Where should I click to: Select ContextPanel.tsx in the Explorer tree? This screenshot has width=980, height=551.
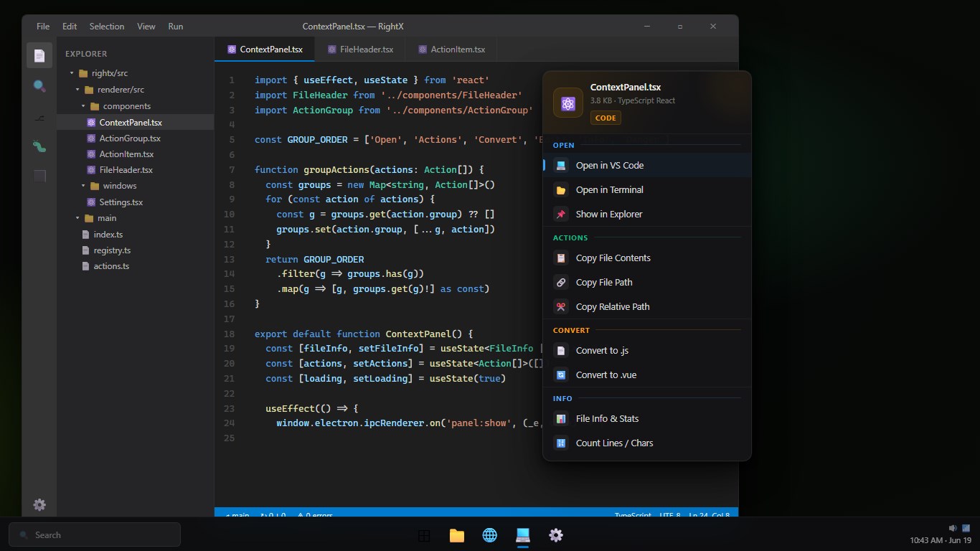tap(136, 123)
